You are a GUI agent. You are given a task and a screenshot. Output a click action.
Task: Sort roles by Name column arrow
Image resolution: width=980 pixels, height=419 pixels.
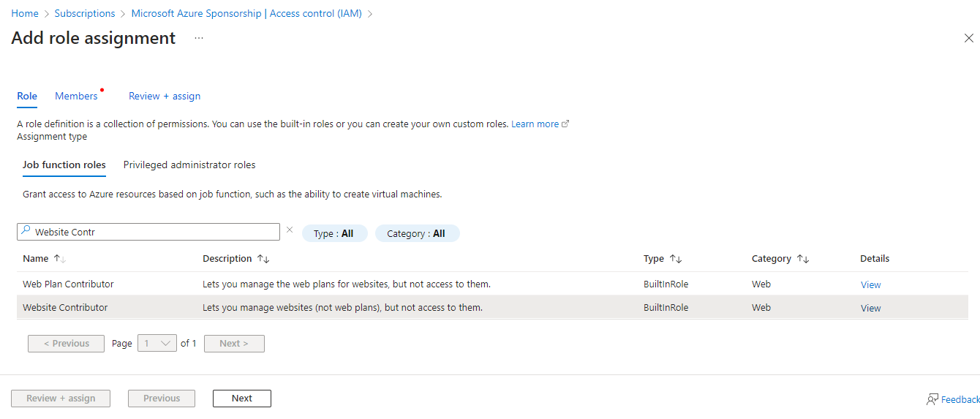coord(60,259)
